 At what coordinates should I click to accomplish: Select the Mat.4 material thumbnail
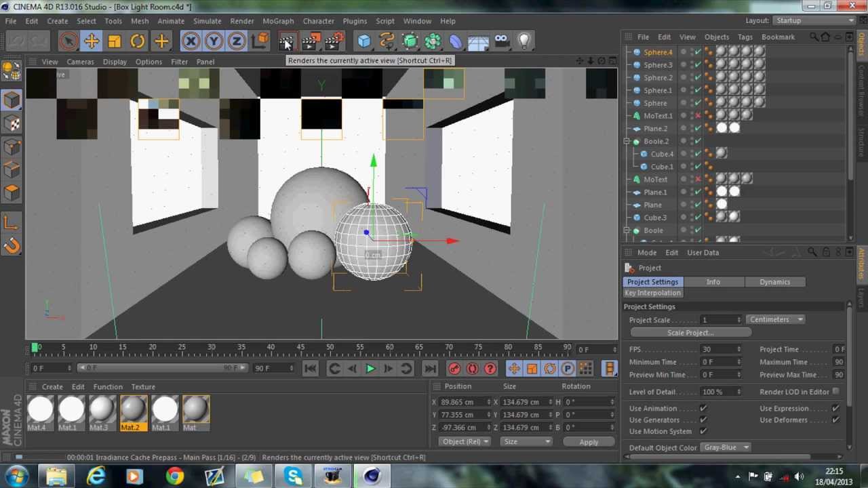pos(40,413)
